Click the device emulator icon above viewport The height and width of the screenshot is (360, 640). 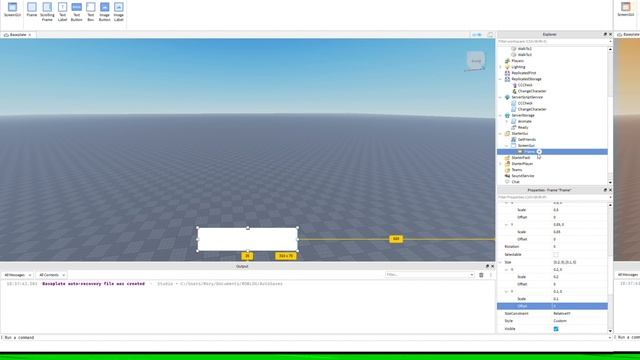[x=490, y=35]
